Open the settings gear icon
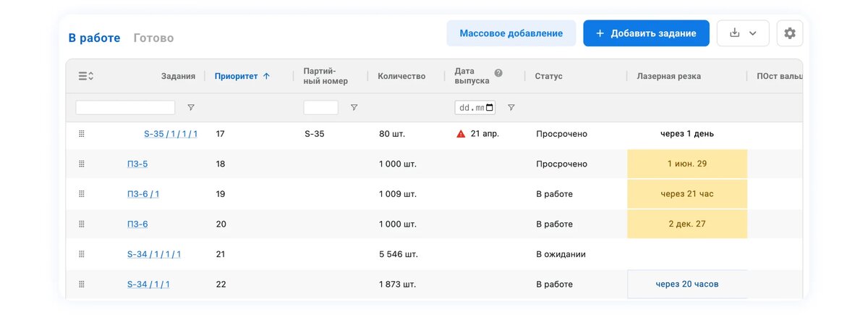This screenshot has height=315, width=868. coord(789,33)
